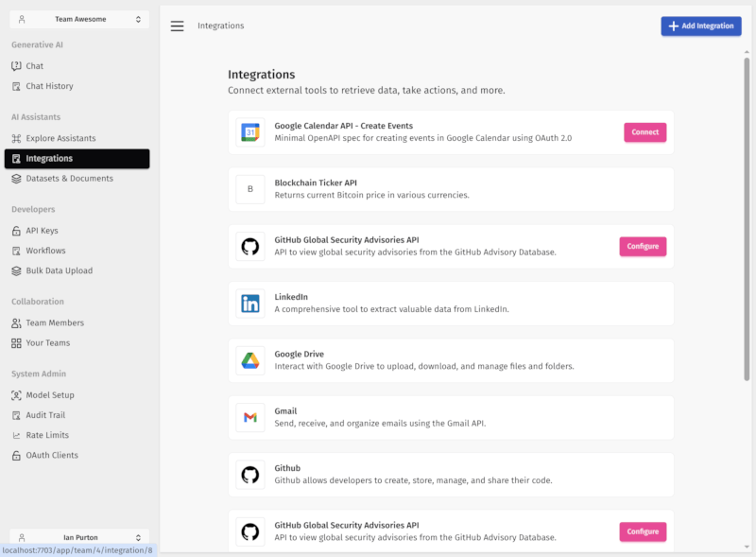Configure the last GitHub Security Advisories API
The height and width of the screenshot is (557, 756).
[643, 531]
